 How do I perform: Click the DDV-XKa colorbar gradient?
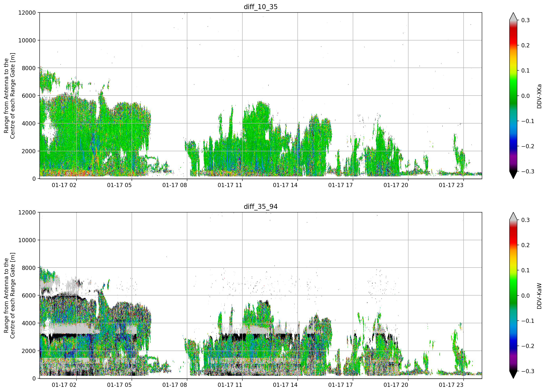pyautogui.click(x=513, y=96)
